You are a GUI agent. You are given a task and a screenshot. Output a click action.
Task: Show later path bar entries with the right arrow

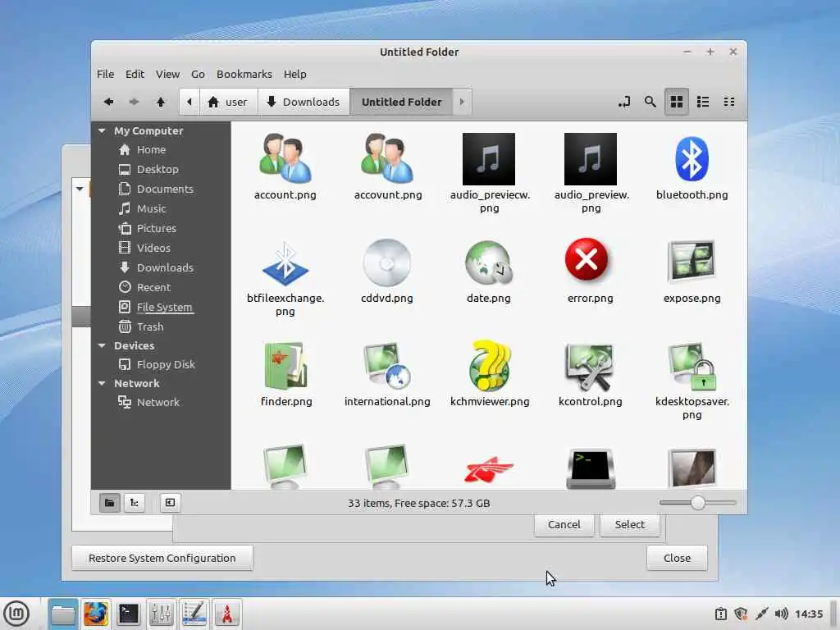coord(462,102)
